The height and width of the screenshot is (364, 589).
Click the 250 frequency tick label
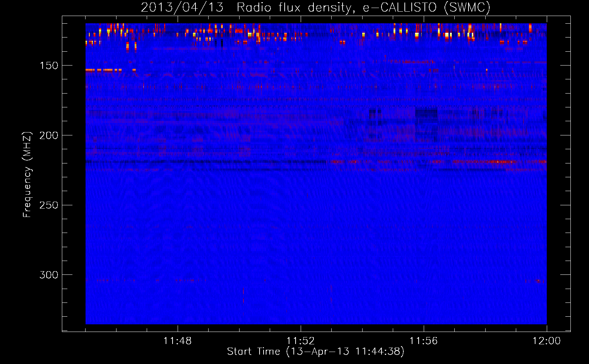(x=49, y=205)
